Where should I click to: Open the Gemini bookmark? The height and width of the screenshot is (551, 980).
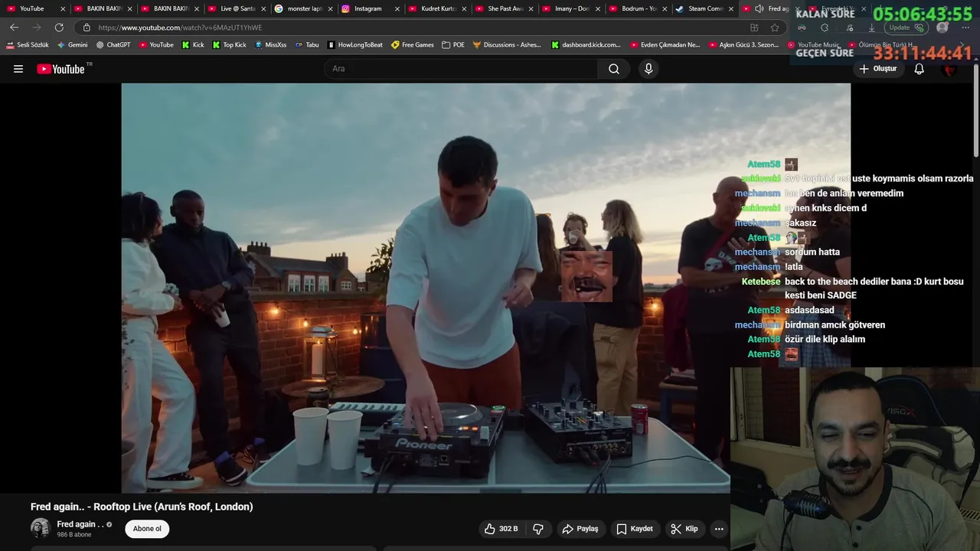coord(73,45)
